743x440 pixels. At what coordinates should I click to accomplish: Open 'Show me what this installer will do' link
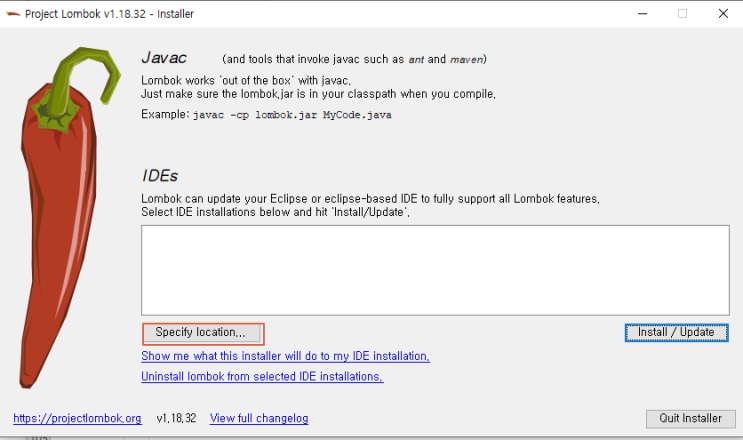coord(285,356)
